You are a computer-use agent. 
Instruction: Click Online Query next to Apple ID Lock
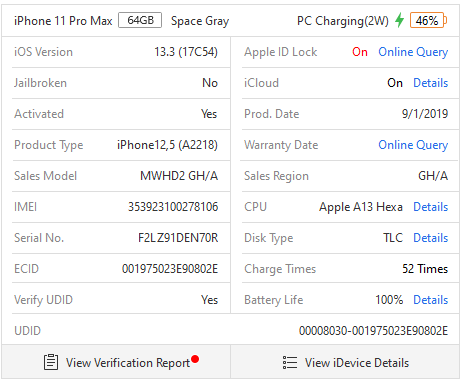(413, 52)
